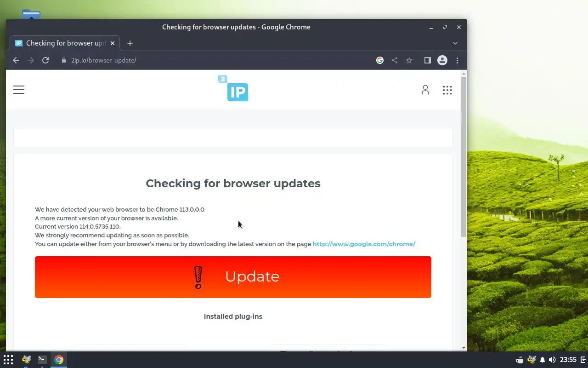Screen dimensions: 588x368
Task: Click the 'Current version 114.0.5735.110.' line
Action: [78, 226]
